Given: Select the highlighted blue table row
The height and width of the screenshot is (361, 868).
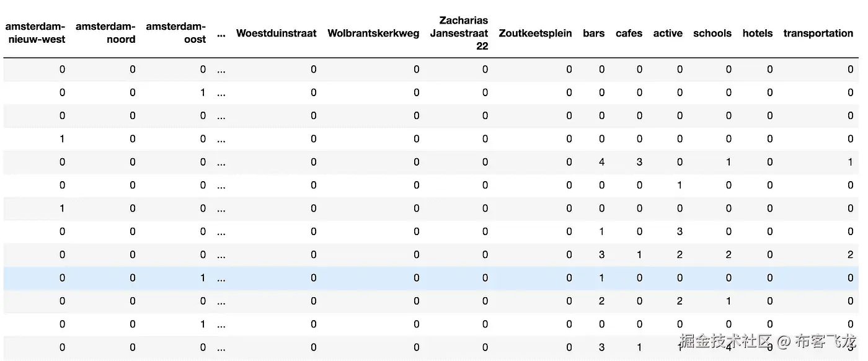Looking at the screenshot, I should [x=432, y=278].
